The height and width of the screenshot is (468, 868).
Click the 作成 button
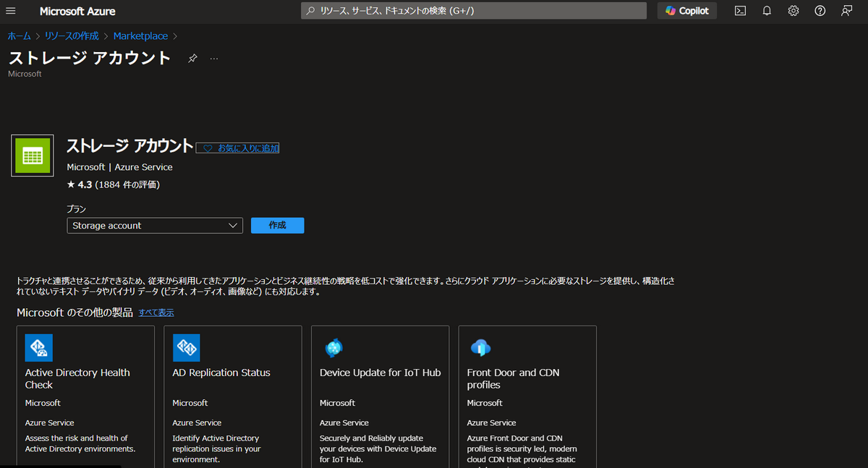[278, 226]
